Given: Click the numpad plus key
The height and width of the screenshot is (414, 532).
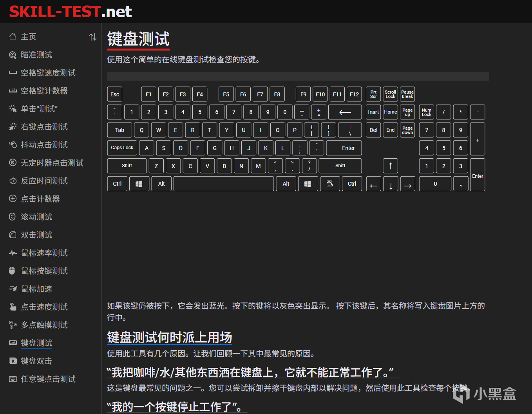Looking at the screenshot, I should [x=478, y=139].
